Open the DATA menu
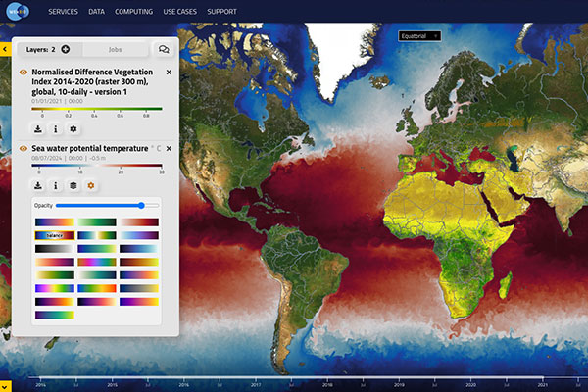Viewport: 588px width, 392px height. (x=97, y=11)
